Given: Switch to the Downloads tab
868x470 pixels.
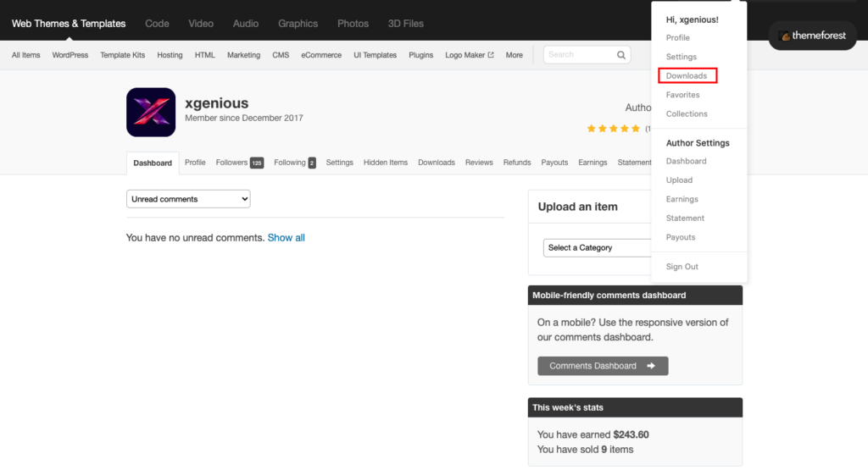Looking at the screenshot, I should (x=437, y=163).
